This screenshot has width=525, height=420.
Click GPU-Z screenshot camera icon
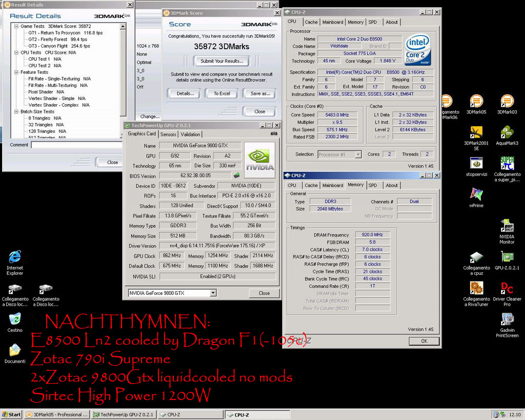click(274, 134)
